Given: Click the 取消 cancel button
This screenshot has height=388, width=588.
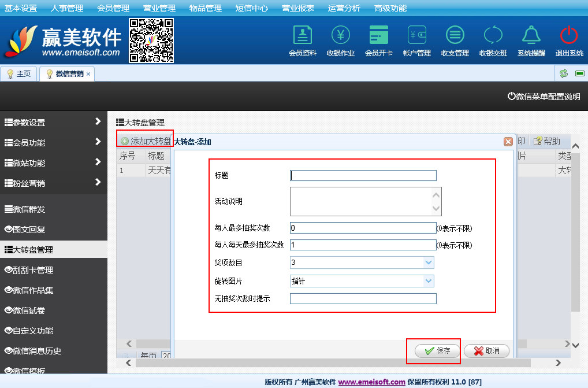Looking at the screenshot, I should (486, 350).
